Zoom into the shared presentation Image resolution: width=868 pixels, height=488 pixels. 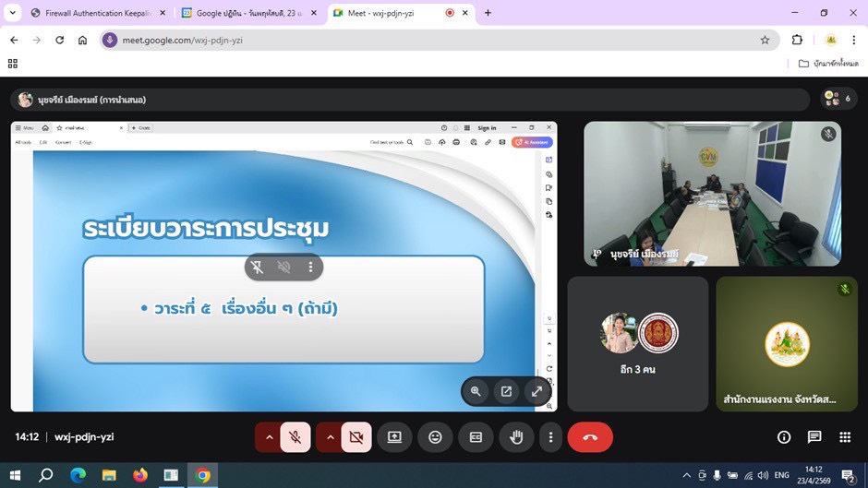(x=476, y=391)
